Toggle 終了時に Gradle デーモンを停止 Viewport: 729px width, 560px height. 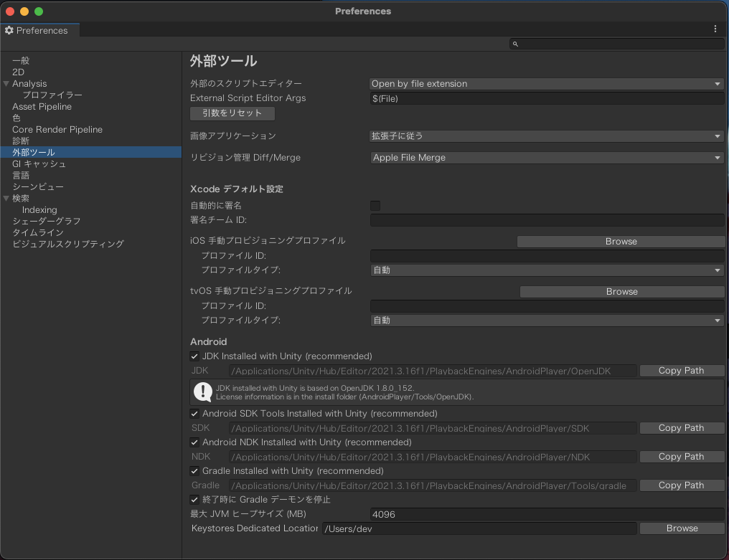pyautogui.click(x=194, y=500)
